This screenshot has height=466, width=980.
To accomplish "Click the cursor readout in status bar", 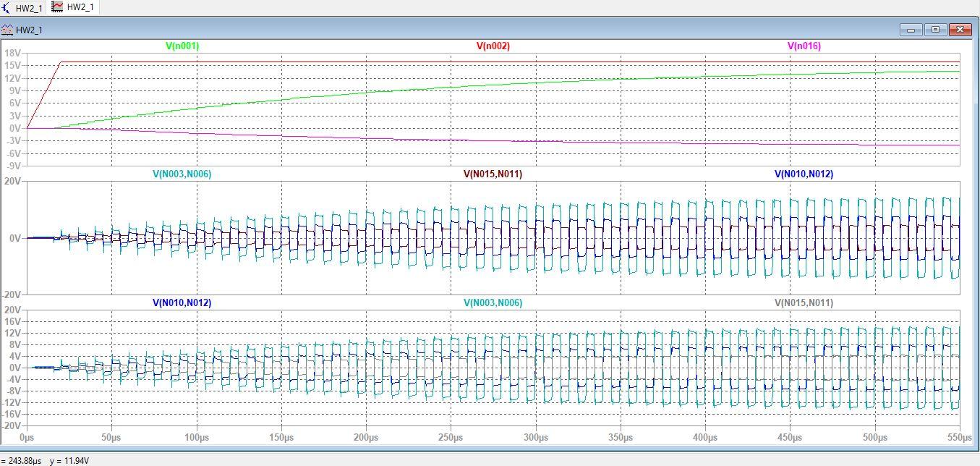I will (46, 460).
